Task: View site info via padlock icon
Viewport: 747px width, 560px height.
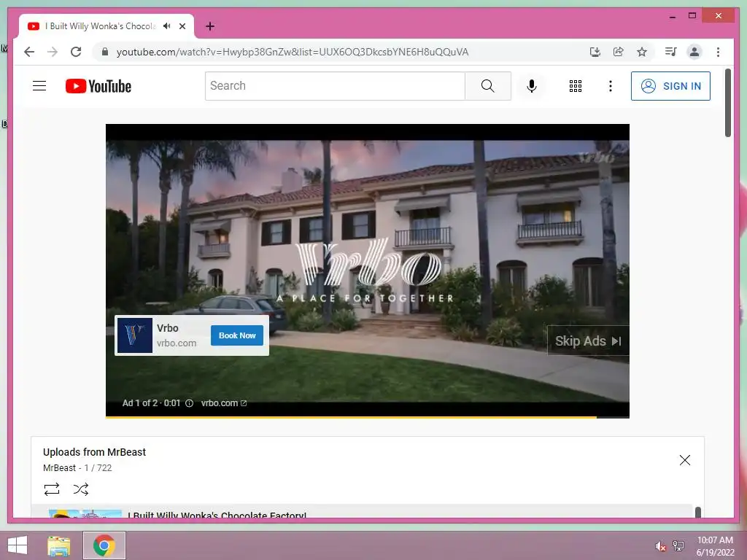Action: (105, 52)
